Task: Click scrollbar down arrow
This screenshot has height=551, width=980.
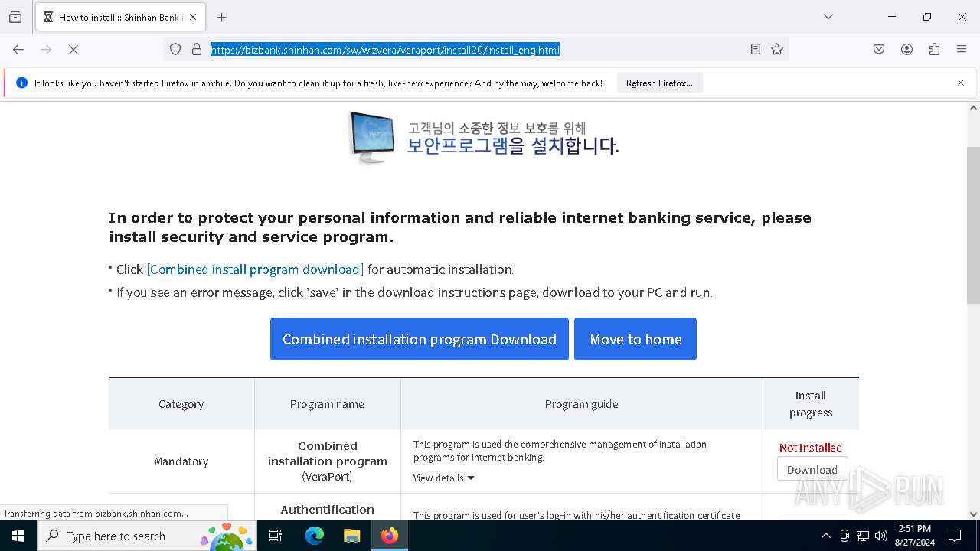Action: (973, 514)
